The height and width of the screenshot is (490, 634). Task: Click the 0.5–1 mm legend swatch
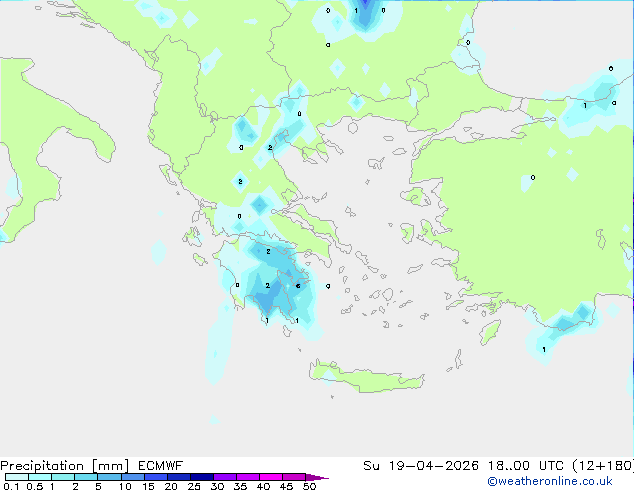coord(40,477)
